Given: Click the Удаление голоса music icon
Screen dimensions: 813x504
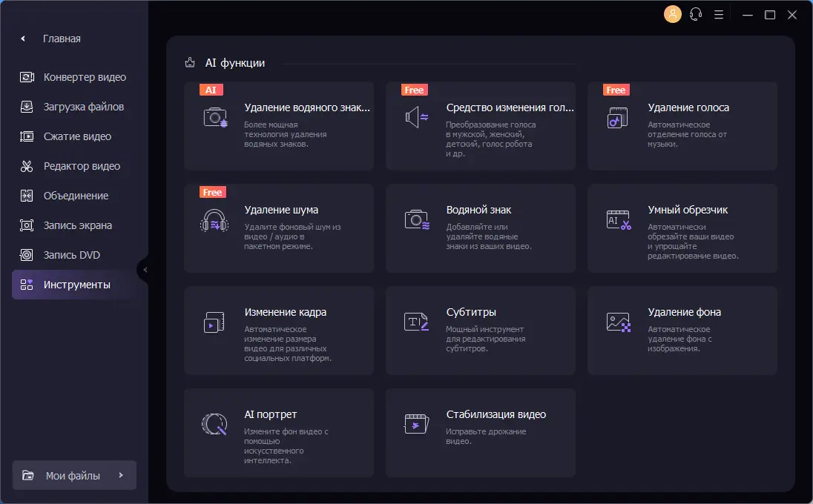Looking at the screenshot, I should [619, 117].
